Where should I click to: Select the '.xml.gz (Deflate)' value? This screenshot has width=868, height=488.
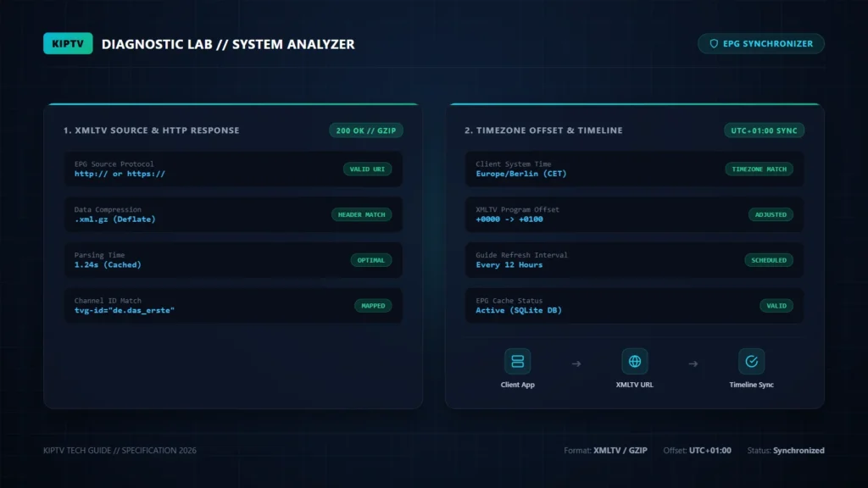(x=114, y=219)
